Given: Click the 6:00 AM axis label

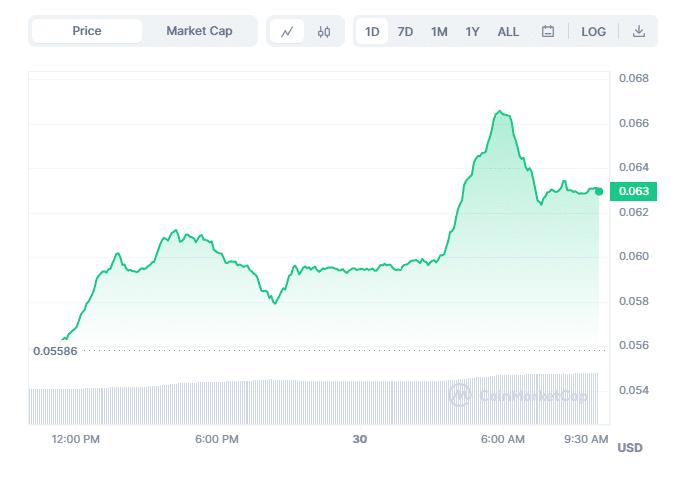Looking at the screenshot, I should pos(503,439).
